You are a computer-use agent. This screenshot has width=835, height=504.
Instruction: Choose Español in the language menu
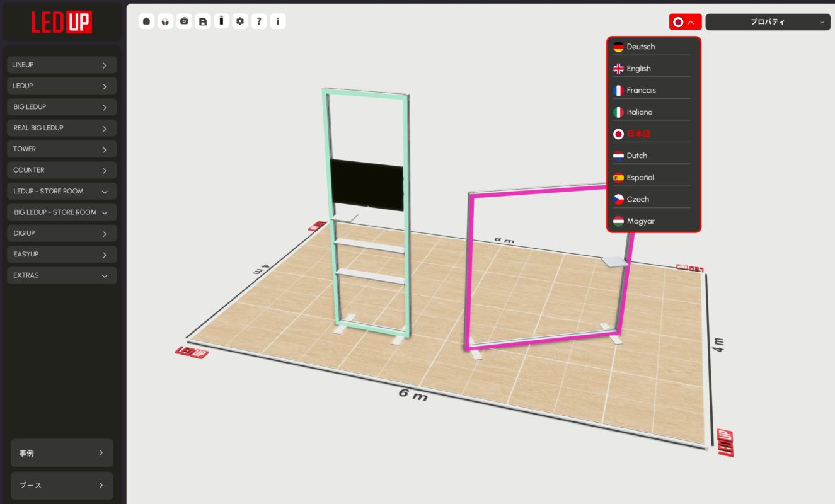point(640,178)
